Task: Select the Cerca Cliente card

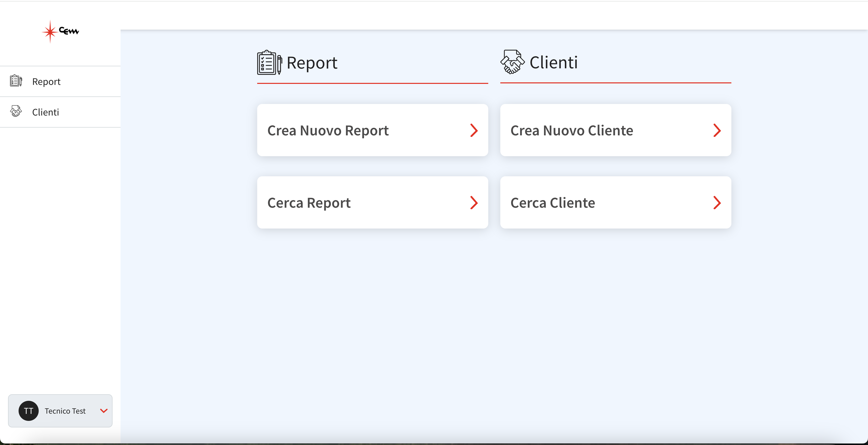Action: pos(616,202)
